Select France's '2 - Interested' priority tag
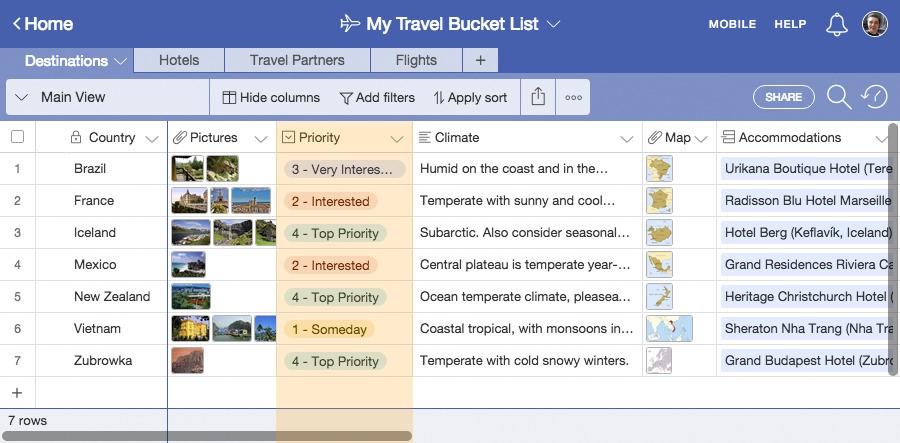Screen dimensions: 900x443 click(x=331, y=201)
